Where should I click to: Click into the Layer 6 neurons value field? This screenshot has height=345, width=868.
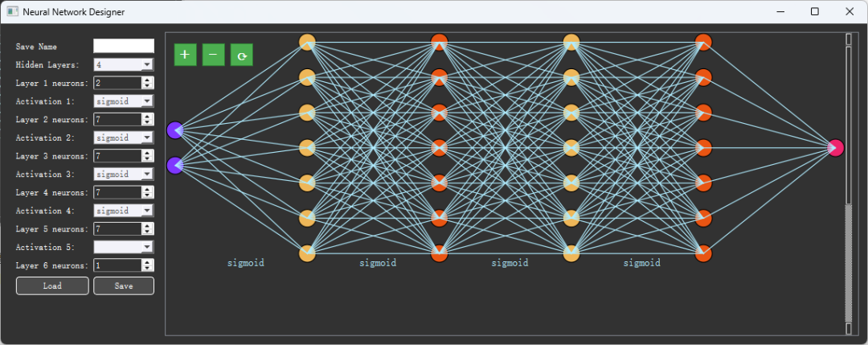tap(118, 265)
